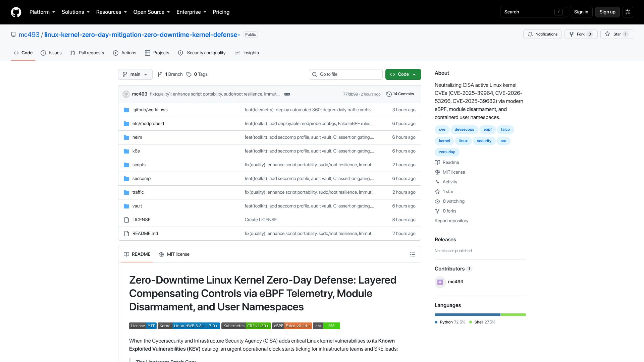The image size is (644, 362).
Task: Open the appearance settings icon beside Sign up
Action: 628,12
